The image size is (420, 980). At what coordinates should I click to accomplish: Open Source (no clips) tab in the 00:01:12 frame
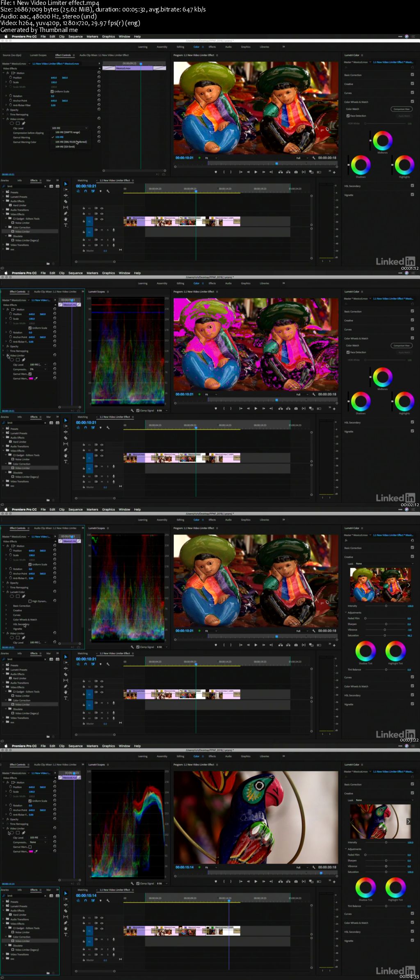12,55
